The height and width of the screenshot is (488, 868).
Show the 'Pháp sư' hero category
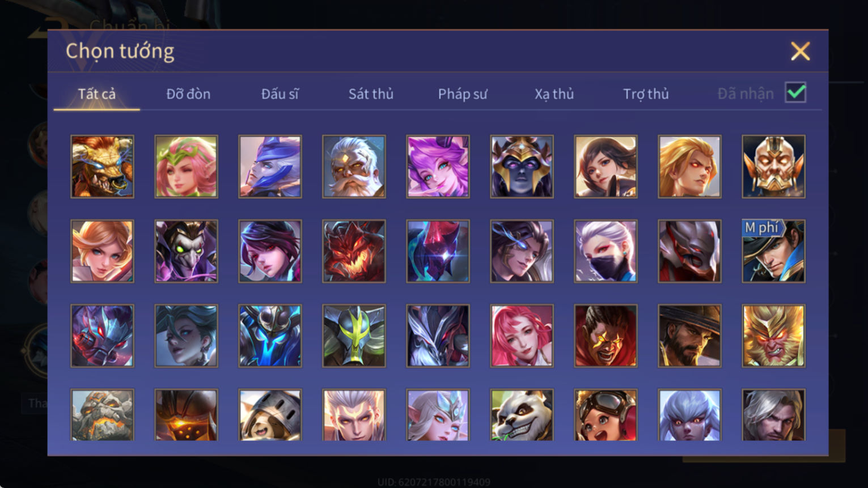463,94
